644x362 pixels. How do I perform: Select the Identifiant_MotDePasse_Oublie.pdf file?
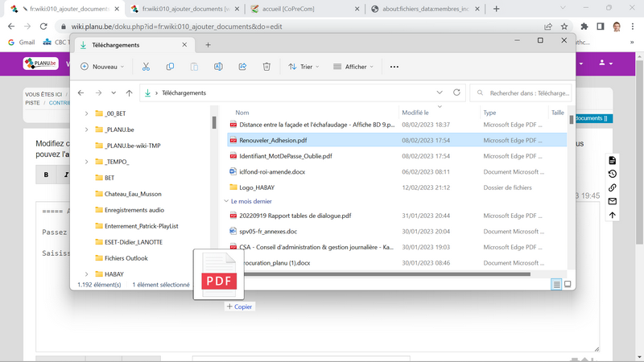[285, 156]
